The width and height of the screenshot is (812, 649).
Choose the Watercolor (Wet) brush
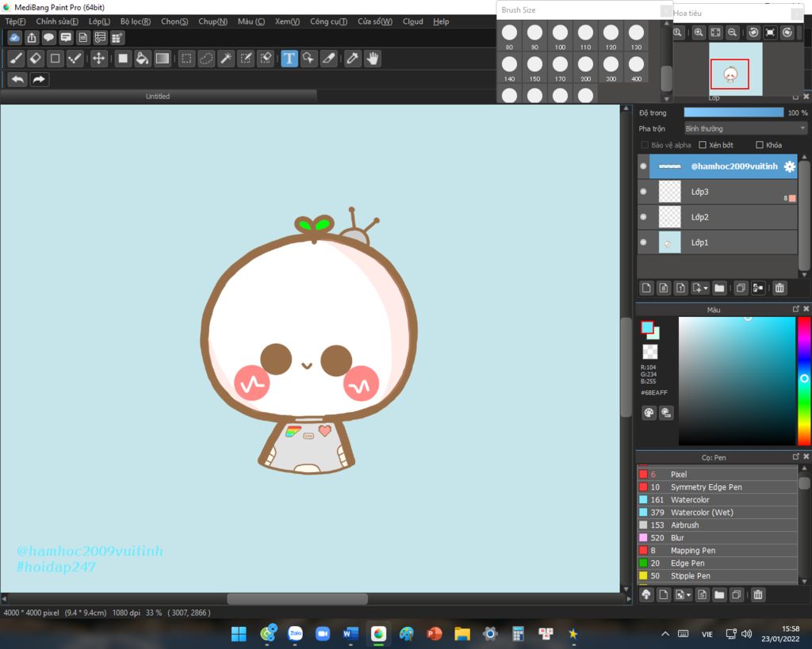point(718,513)
